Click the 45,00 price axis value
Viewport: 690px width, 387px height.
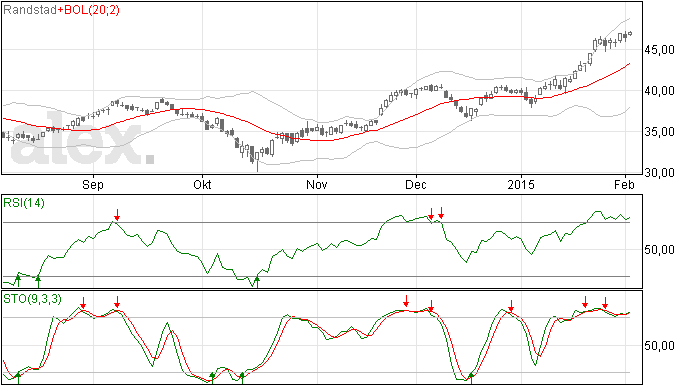tap(659, 50)
